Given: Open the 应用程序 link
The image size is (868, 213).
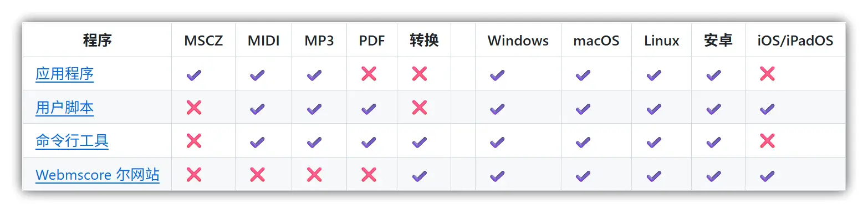Looking at the screenshot, I should pyautogui.click(x=64, y=74).
